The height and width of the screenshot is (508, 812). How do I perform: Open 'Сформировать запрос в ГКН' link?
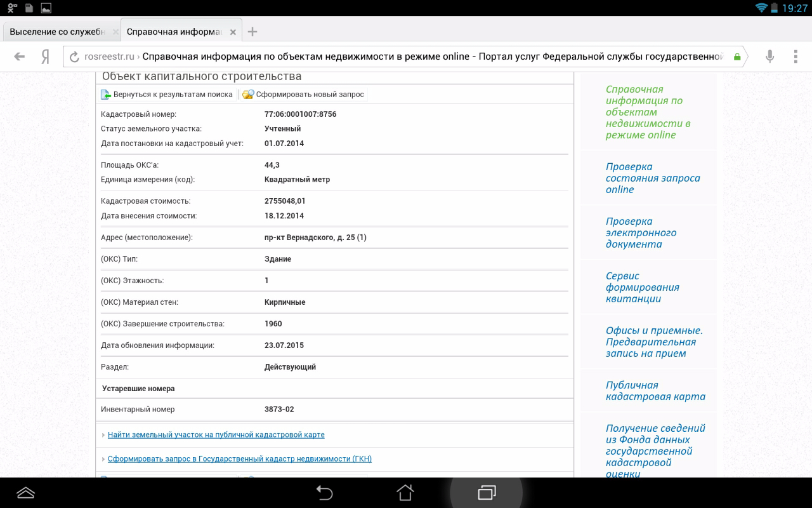(x=239, y=459)
